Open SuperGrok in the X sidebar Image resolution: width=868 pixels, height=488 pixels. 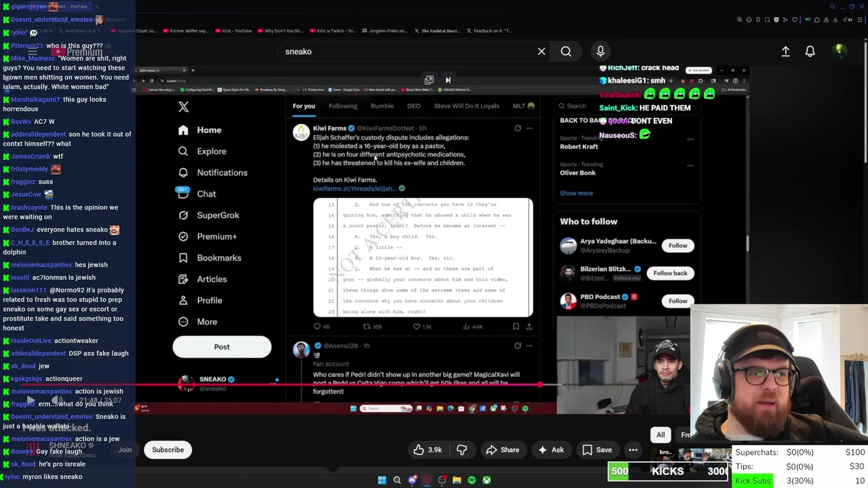pyautogui.click(x=208, y=216)
